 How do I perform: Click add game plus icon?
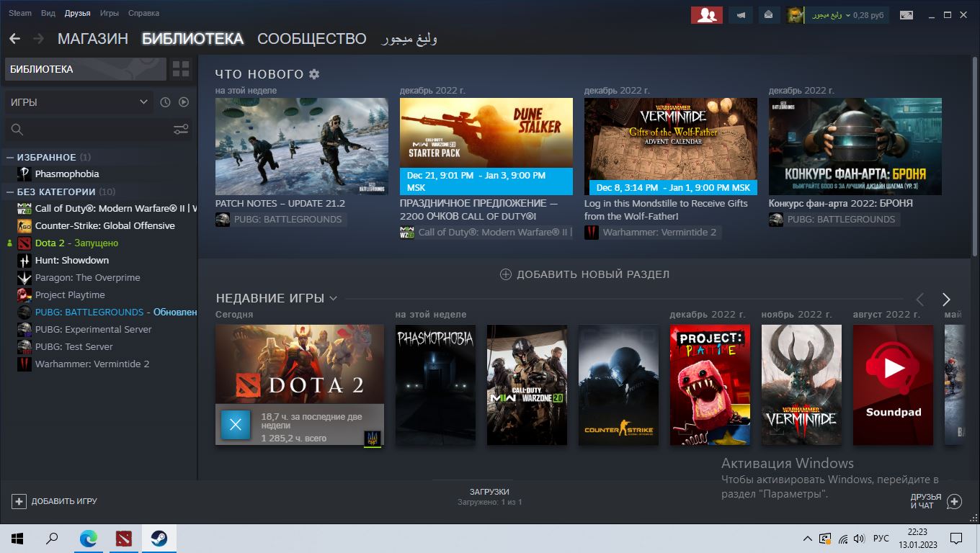pyautogui.click(x=19, y=501)
